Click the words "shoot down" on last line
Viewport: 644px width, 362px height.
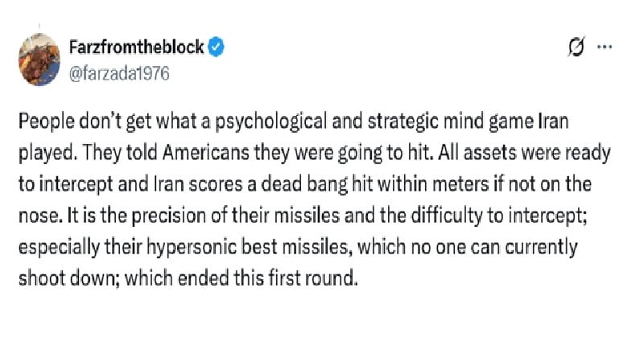(68, 278)
